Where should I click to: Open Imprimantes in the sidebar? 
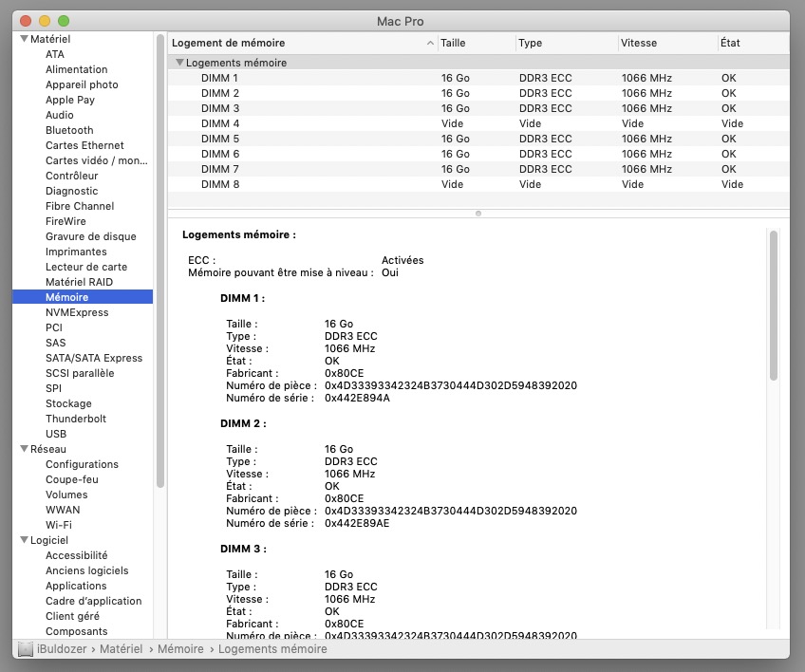[76, 252]
